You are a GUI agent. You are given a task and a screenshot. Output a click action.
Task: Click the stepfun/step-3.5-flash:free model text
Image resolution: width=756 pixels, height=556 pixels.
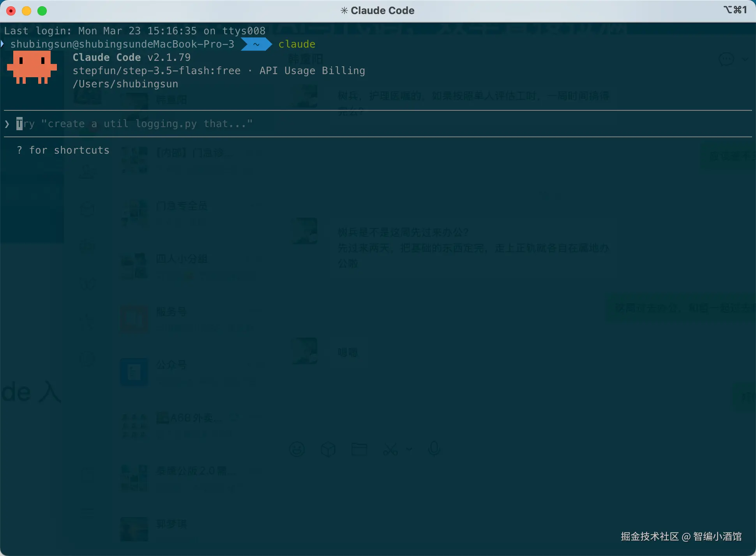[156, 71]
